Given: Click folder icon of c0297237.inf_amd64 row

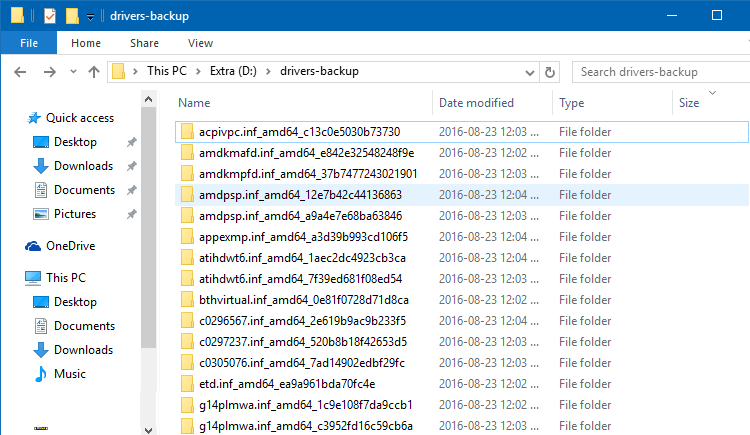Looking at the screenshot, I should [187, 342].
